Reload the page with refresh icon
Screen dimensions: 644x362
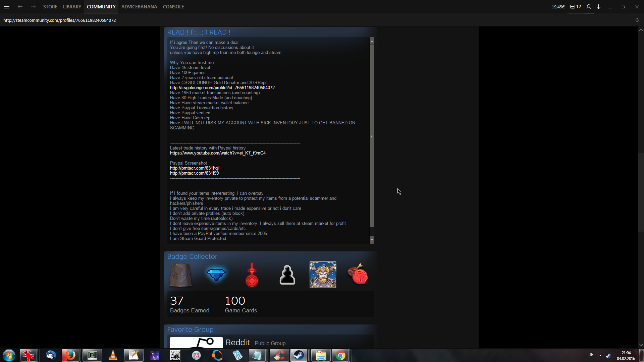pos(637,20)
